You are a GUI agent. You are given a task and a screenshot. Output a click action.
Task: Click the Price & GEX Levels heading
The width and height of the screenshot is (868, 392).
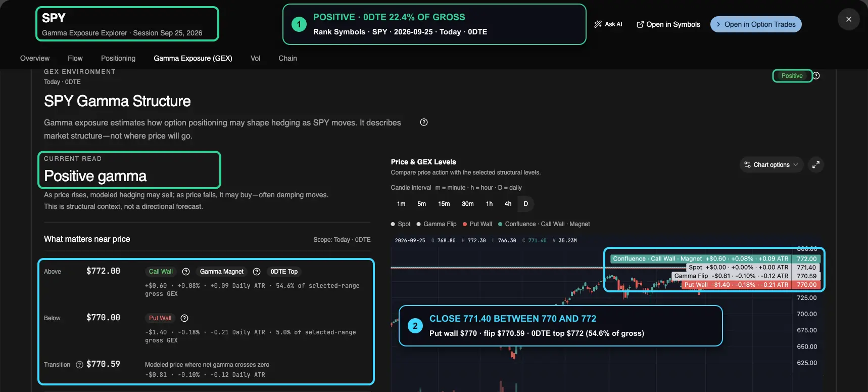[423, 162]
